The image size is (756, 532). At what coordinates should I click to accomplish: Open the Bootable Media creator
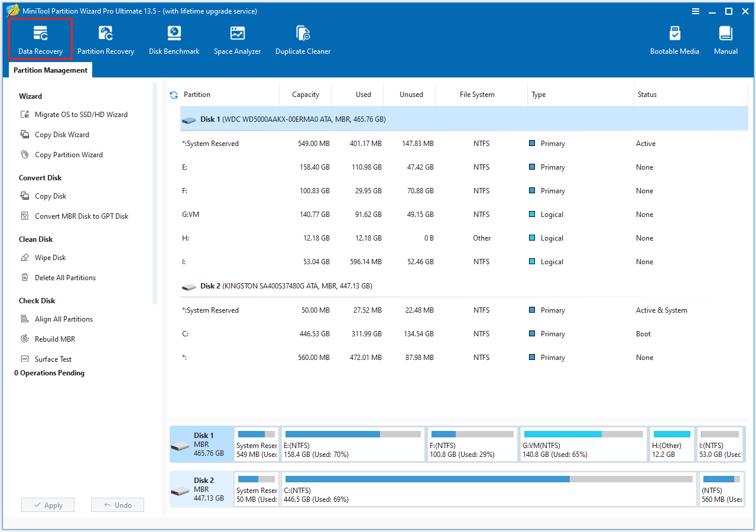point(674,38)
